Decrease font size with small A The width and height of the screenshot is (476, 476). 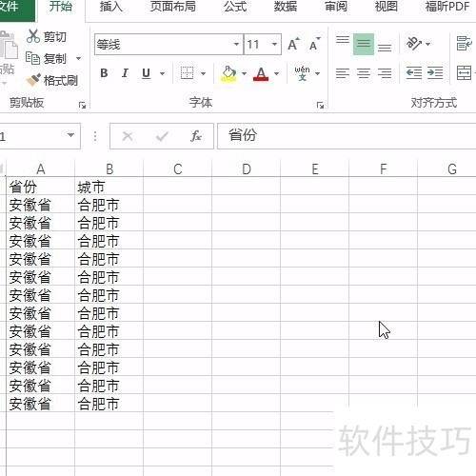coord(314,44)
